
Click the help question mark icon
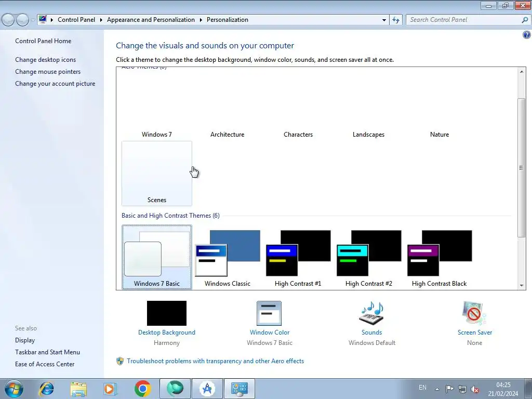pyautogui.click(x=527, y=35)
